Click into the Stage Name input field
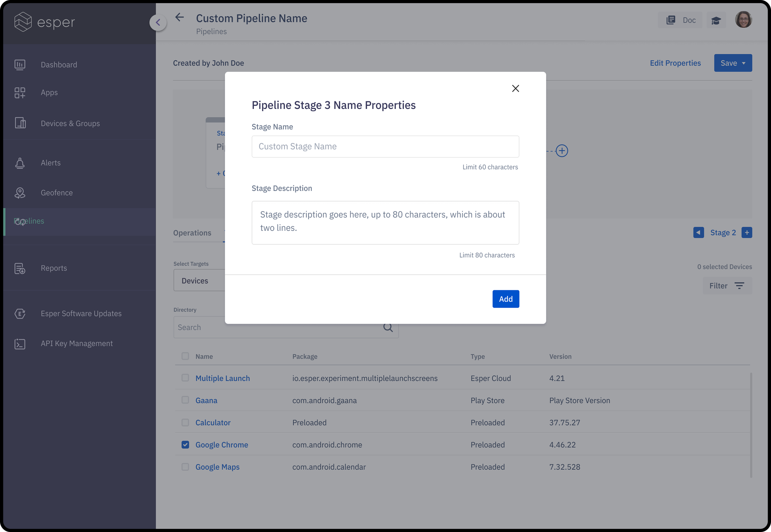Viewport: 771px width, 532px height. pos(385,147)
